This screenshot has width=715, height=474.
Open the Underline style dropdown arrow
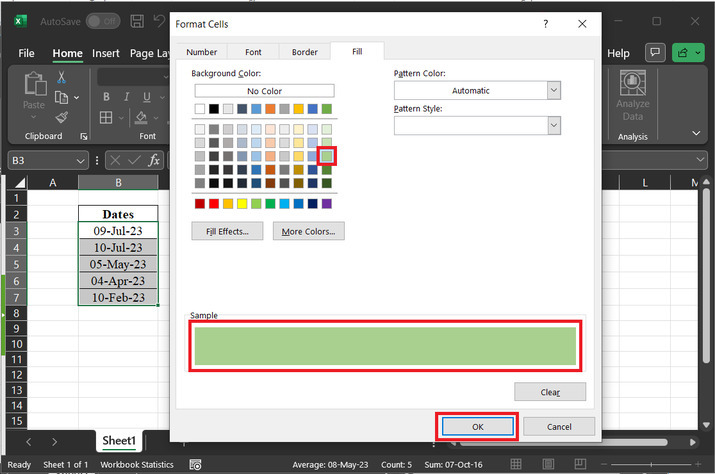pyautogui.click(x=162, y=97)
